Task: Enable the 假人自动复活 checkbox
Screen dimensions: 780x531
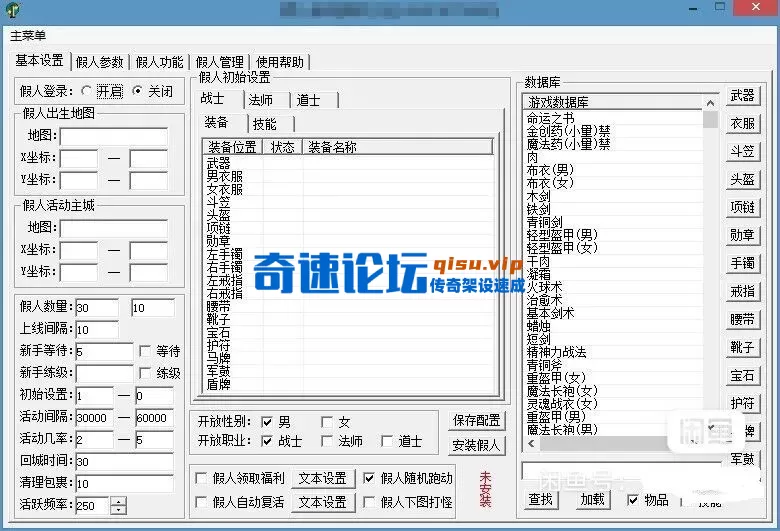Action: tap(202, 502)
